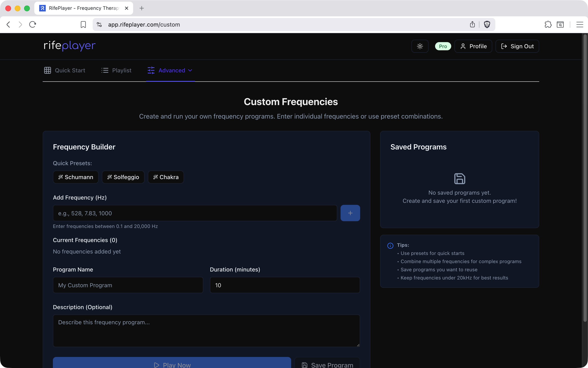588x368 pixels.
Task: Open Brave Shields lion icon
Action: coord(487,24)
